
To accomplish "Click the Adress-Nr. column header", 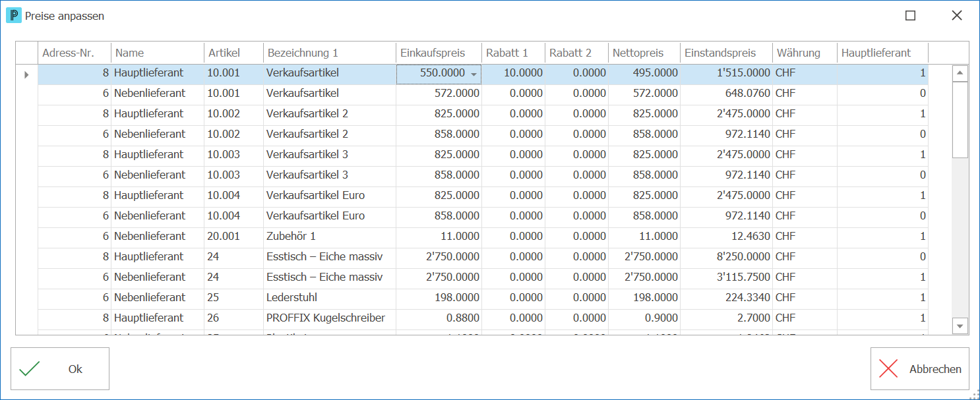I will [75, 53].
